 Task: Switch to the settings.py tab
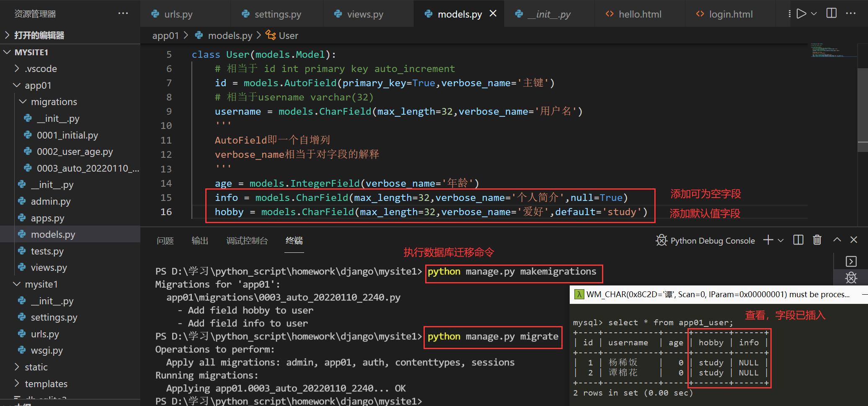[x=277, y=14]
